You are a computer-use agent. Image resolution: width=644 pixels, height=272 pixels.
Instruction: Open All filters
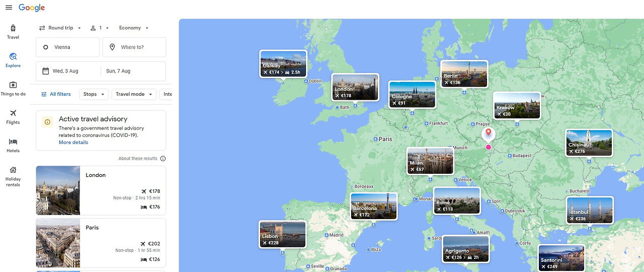tap(56, 94)
